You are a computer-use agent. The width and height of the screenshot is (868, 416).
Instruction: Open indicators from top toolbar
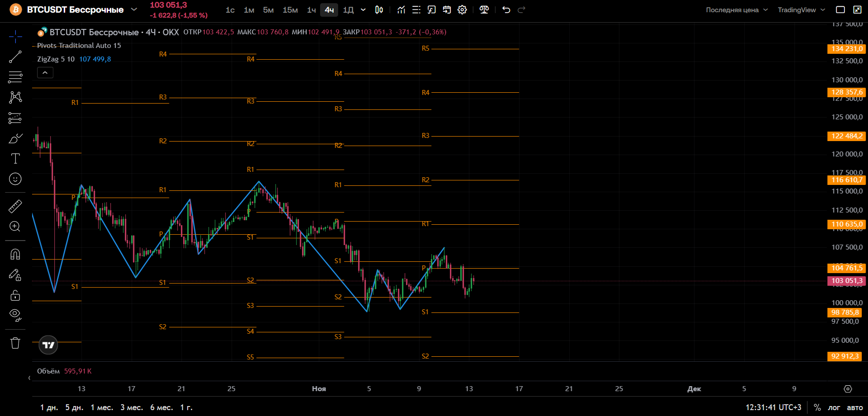click(401, 9)
